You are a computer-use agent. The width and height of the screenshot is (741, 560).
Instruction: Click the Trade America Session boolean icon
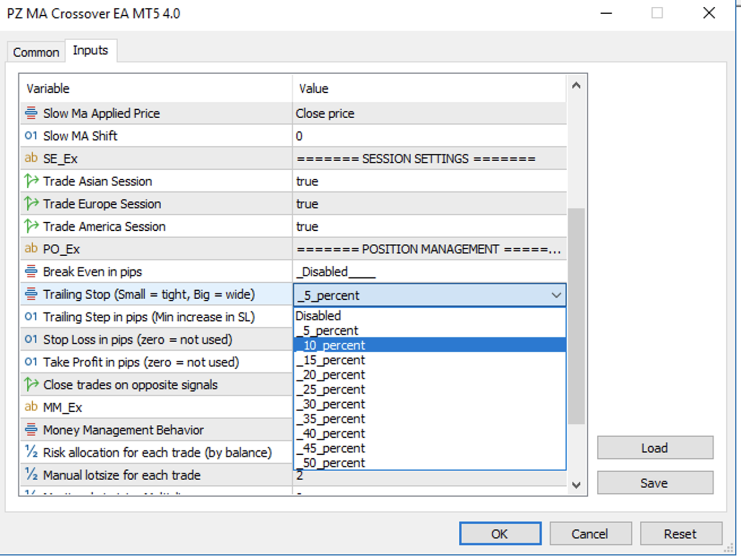pos(31,226)
